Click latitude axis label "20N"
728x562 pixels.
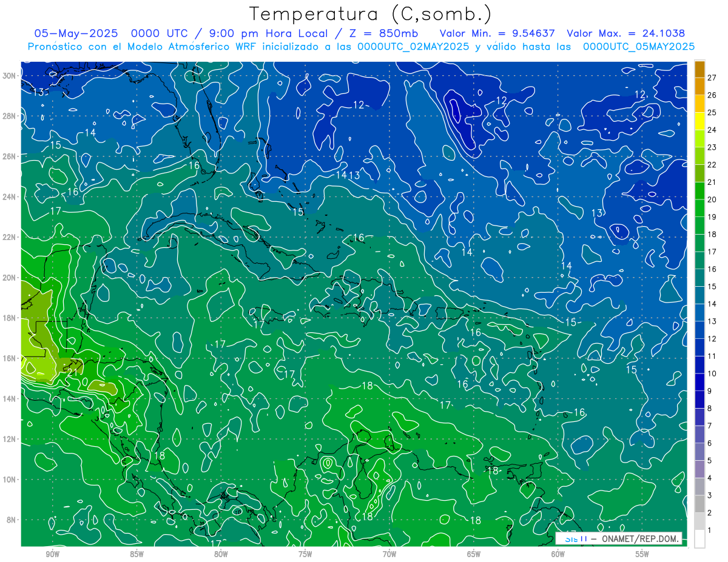(8, 278)
